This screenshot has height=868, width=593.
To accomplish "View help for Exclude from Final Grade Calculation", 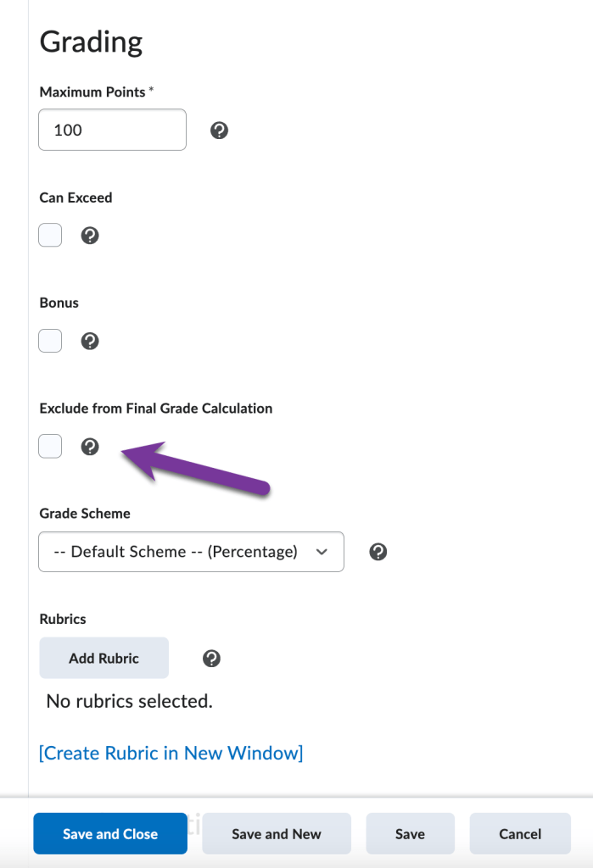I will point(90,446).
